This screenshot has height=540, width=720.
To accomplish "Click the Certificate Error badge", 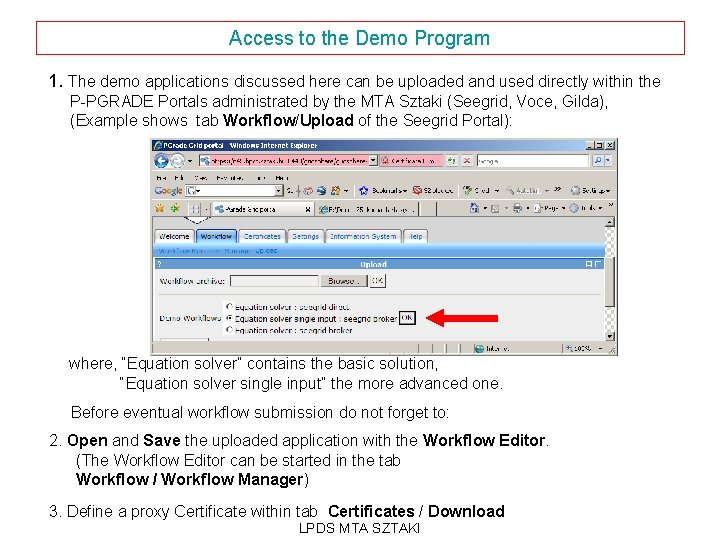I will point(411,161).
